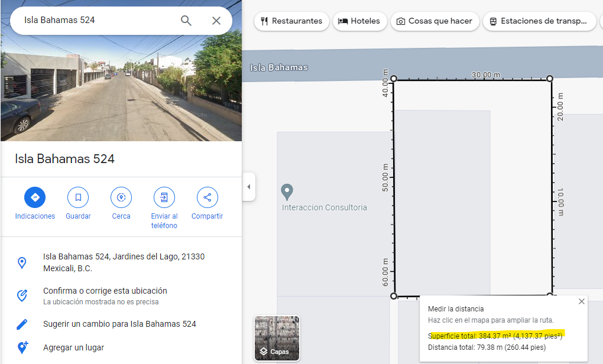The image size is (603, 364).
Task: Send location with Enviar al teléfono
Action: (x=164, y=197)
